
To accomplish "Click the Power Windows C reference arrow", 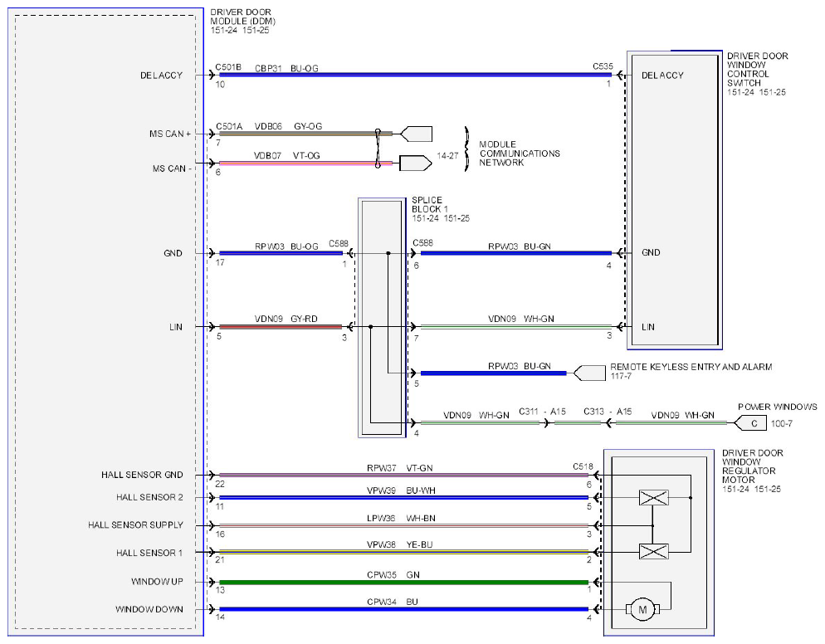I will click(749, 423).
